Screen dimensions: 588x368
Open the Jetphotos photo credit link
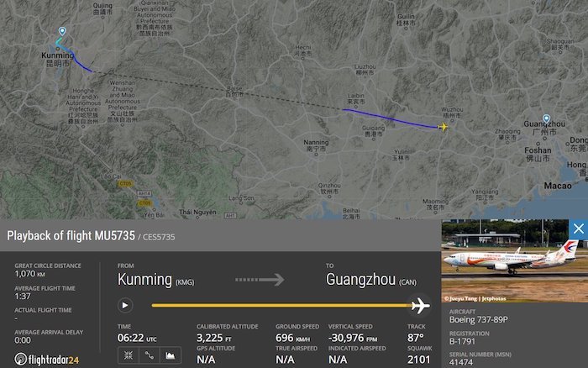[x=494, y=298]
